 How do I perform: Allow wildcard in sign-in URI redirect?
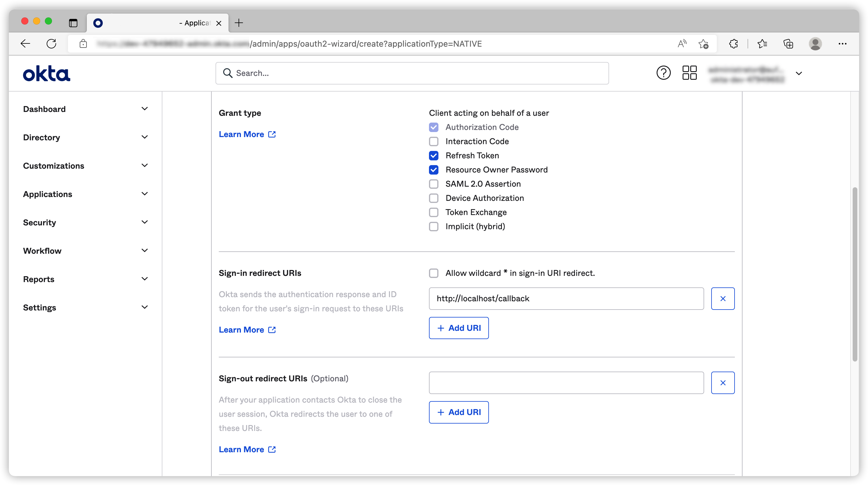click(x=433, y=273)
